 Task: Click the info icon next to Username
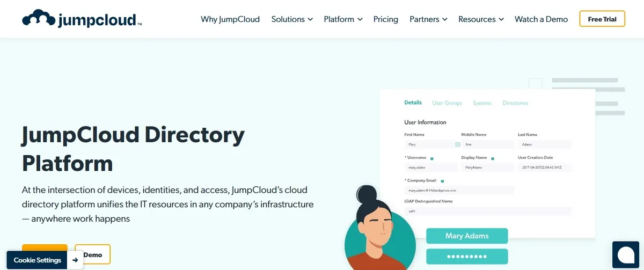coord(431,158)
